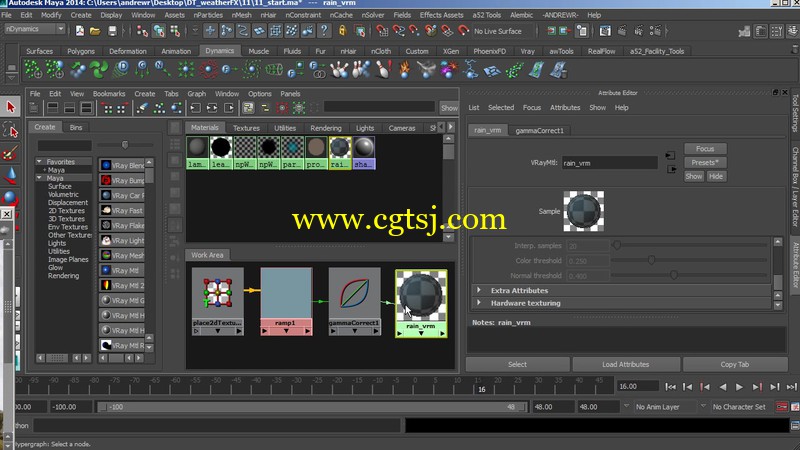Image resolution: width=800 pixels, height=450 pixels.
Task: Switch to gammaCorrect1 attribute tab
Action: point(539,131)
